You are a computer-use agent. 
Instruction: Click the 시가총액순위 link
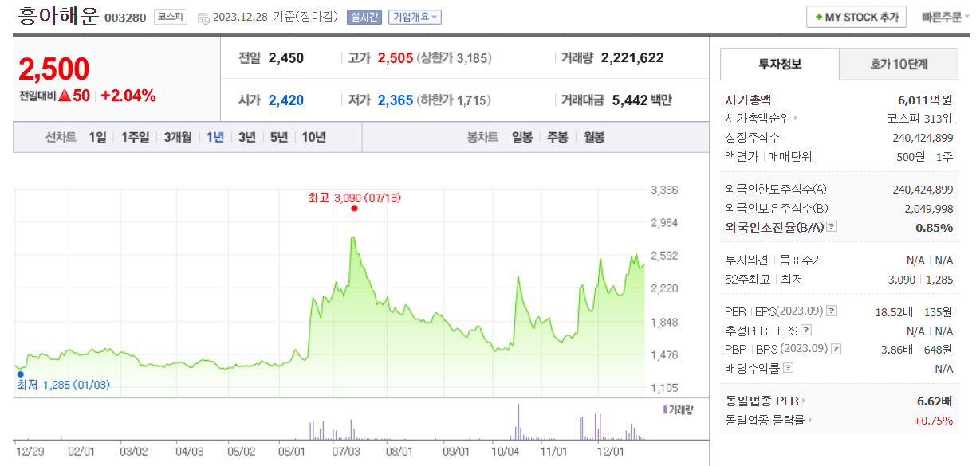[x=758, y=119]
